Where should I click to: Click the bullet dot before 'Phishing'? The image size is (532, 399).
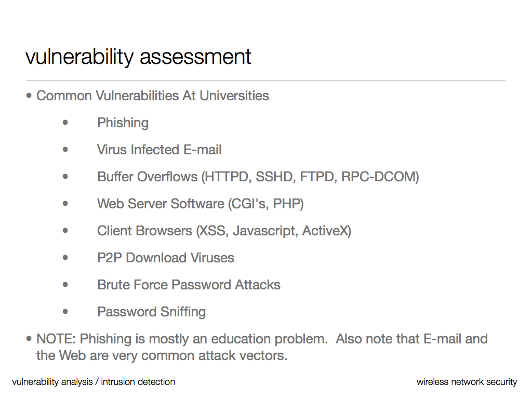(65, 123)
